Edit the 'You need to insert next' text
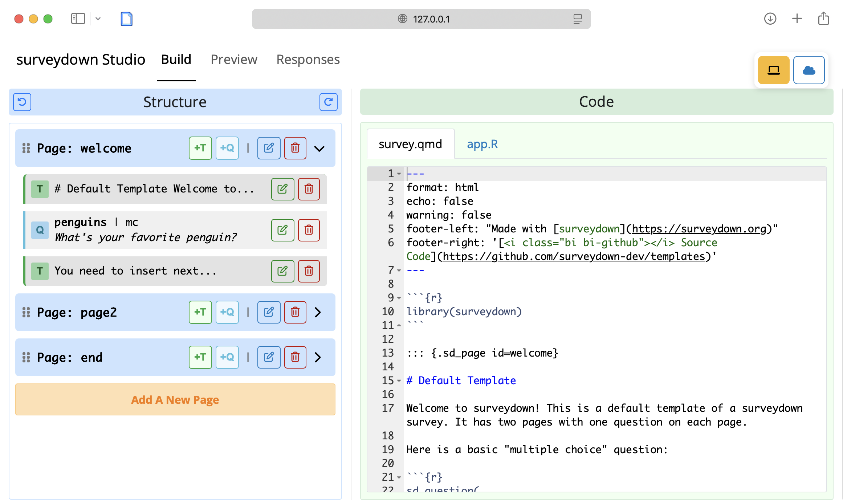 pos(282,271)
